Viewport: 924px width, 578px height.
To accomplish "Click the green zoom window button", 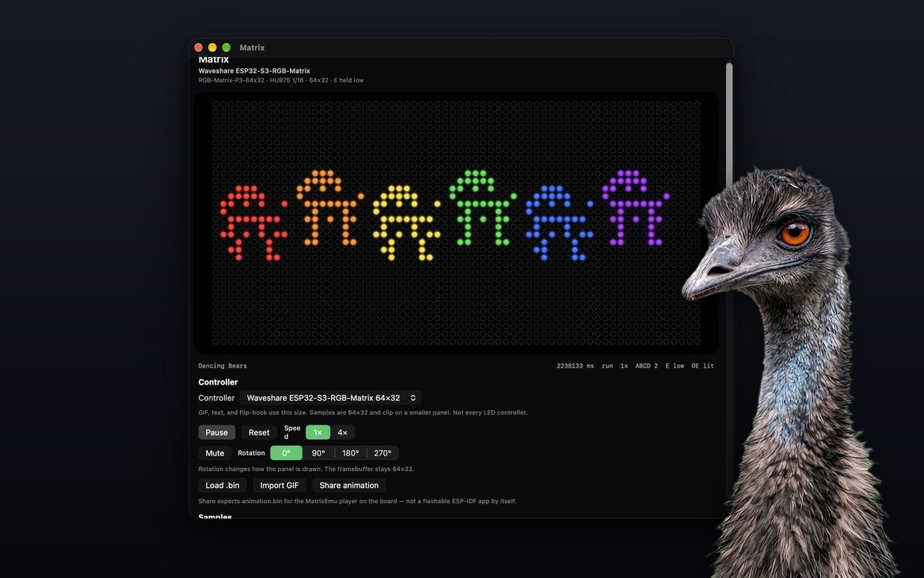I will pyautogui.click(x=226, y=48).
